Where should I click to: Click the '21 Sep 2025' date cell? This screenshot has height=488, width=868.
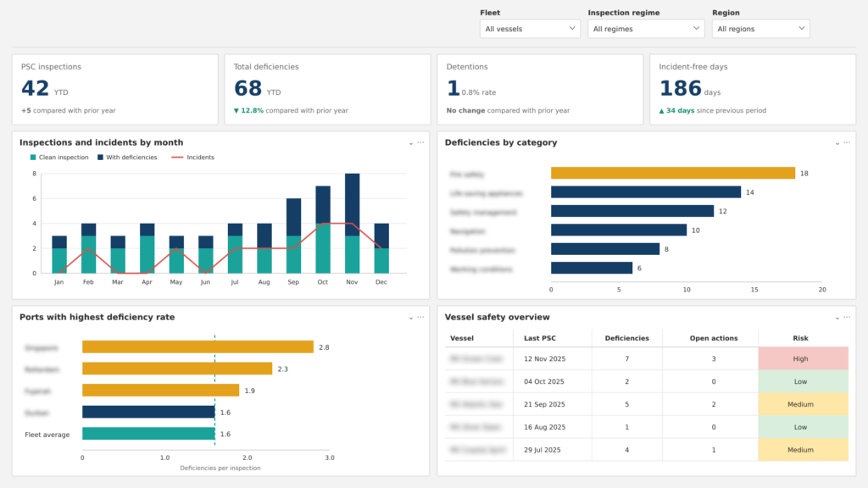click(x=544, y=404)
